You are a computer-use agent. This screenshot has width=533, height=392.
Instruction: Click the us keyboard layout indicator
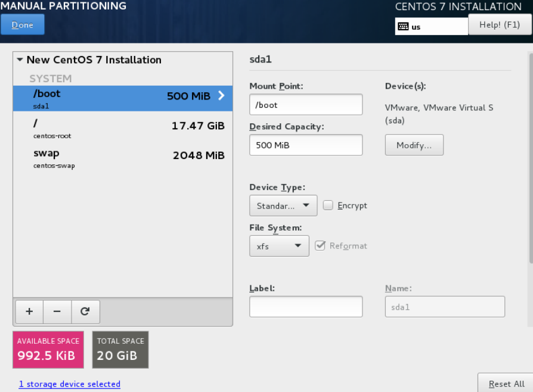432,26
